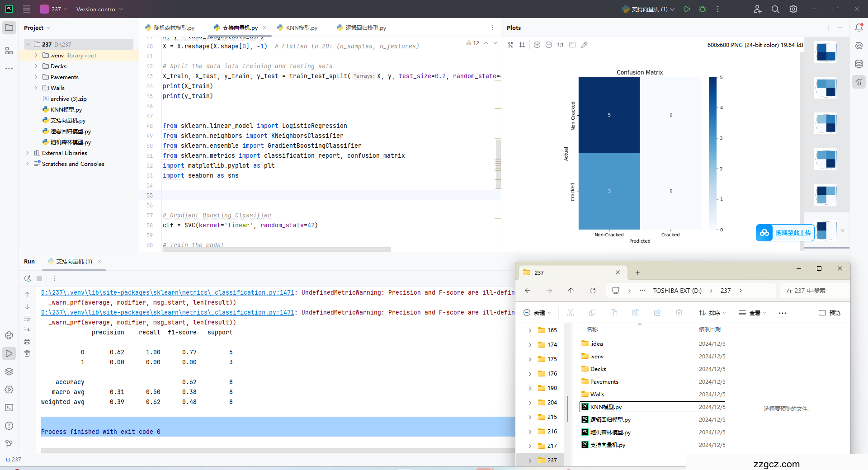Open Python Packages tool window
Screen dimensions: 868x470
coord(9,371)
